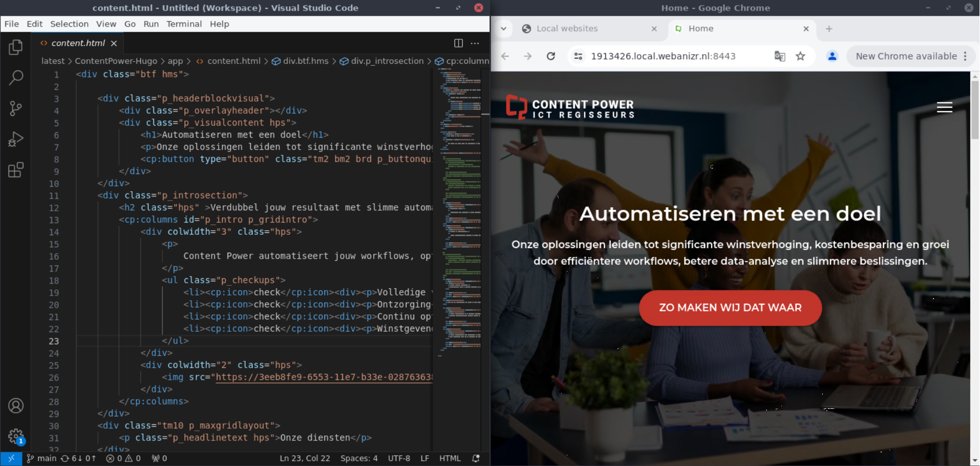980x466 pixels.
Task: Open a new Chrome tab
Action: 829,29
